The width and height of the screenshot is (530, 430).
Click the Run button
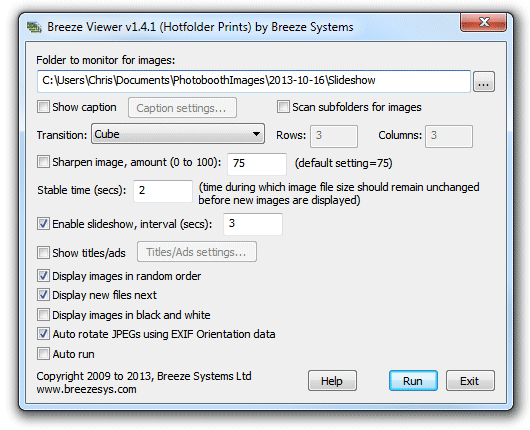pyautogui.click(x=413, y=381)
